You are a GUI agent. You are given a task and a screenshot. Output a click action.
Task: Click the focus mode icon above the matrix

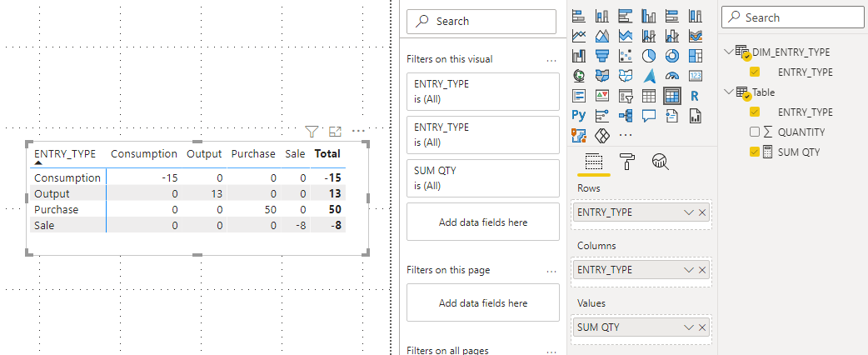pyautogui.click(x=335, y=132)
